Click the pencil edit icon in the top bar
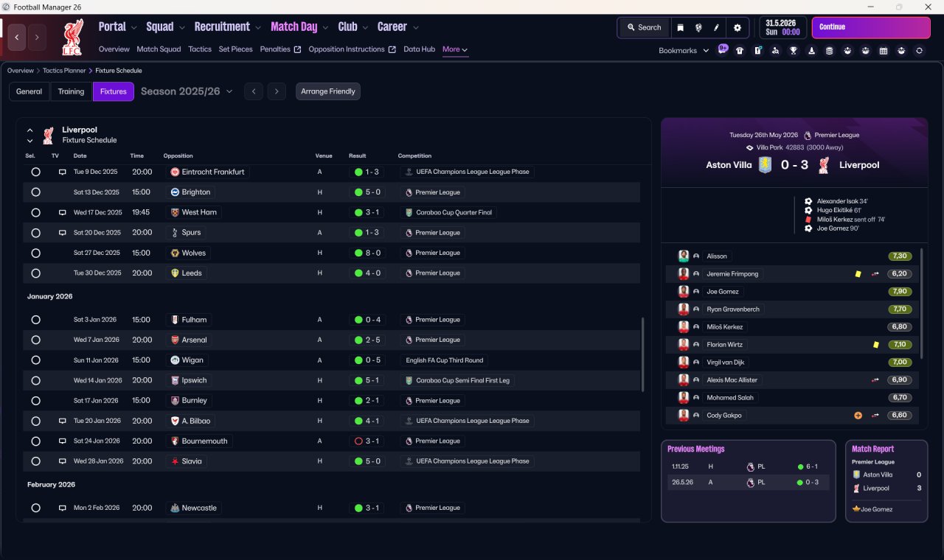 [x=716, y=27]
